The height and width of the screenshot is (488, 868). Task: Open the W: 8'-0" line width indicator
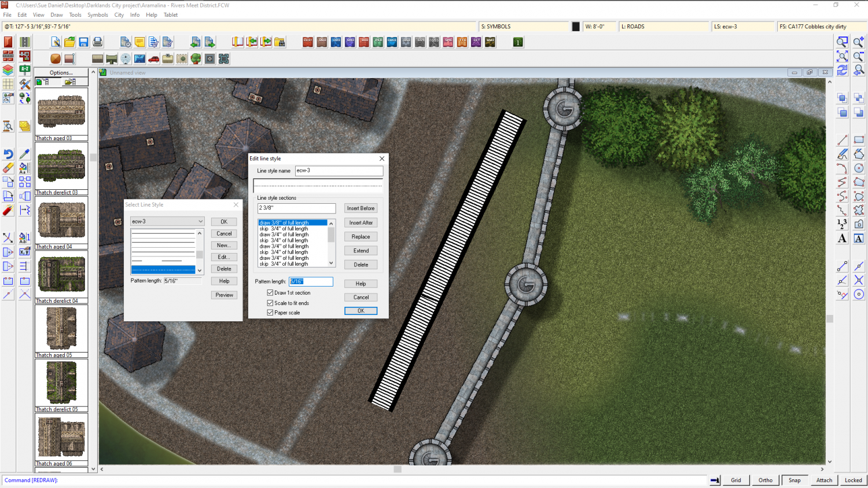(599, 27)
